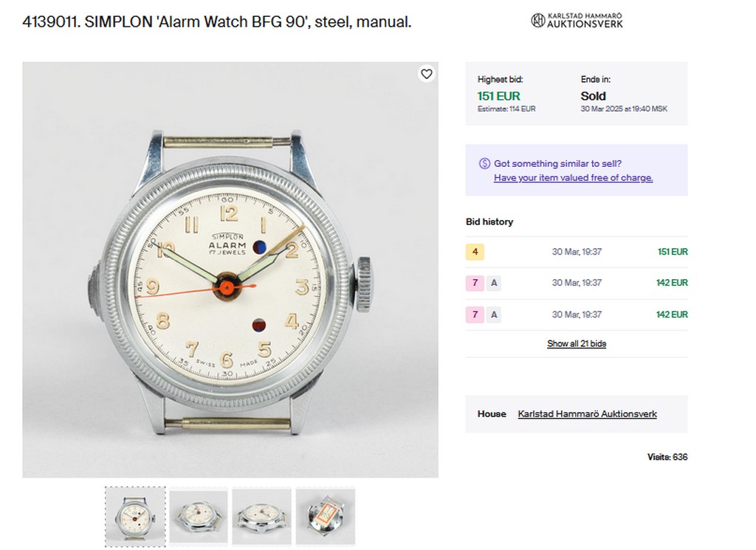Click the pink bidder 7 badge in the second bid row
This screenshot has height=550, width=756.
[x=475, y=283]
